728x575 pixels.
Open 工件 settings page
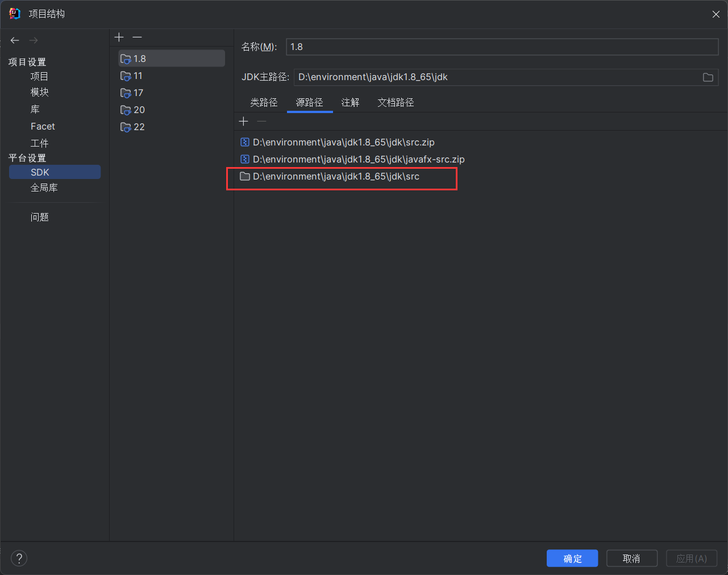[39, 143]
